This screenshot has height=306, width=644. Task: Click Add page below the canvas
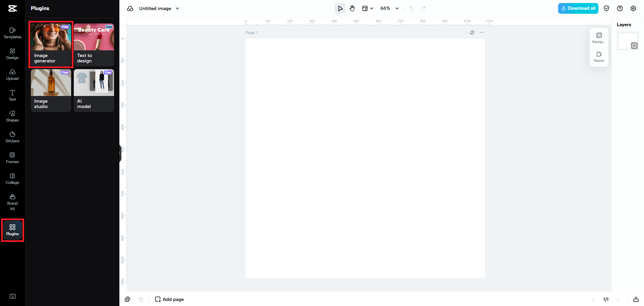169,299
